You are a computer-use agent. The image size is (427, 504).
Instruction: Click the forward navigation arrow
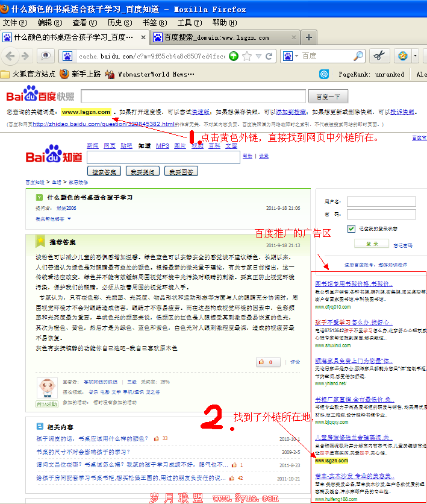pyautogui.click(x=26, y=56)
